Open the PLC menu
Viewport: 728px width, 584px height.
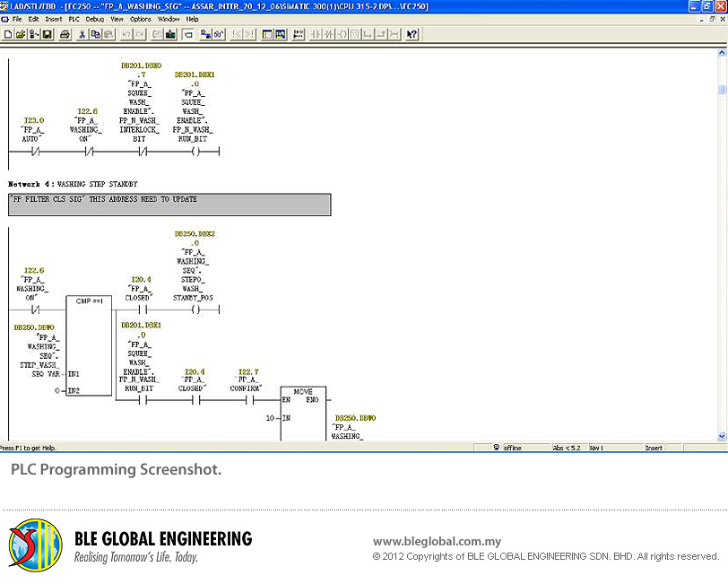pyautogui.click(x=74, y=19)
